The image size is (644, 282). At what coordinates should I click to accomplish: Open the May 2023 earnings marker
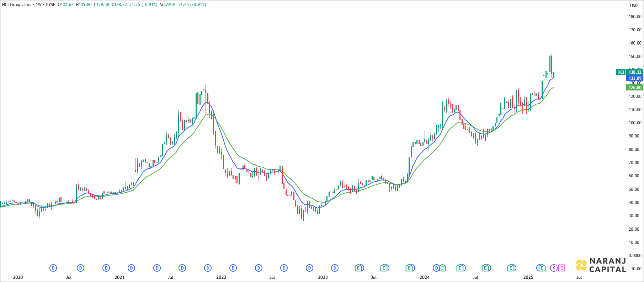click(359, 268)
